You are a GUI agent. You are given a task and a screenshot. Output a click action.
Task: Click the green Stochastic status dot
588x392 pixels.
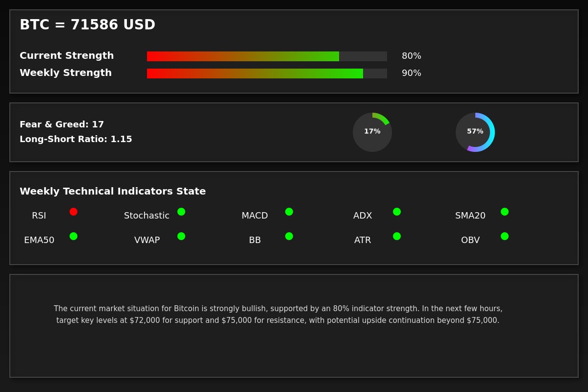[181, 212]
